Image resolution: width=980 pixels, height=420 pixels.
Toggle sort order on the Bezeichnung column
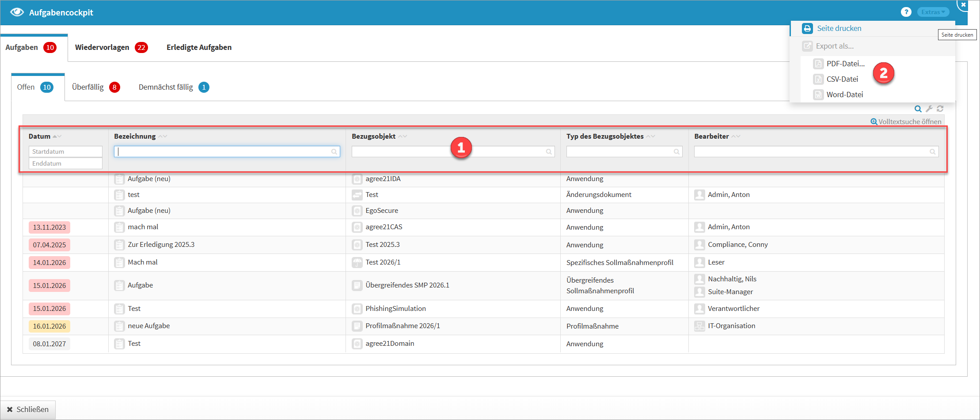click(163, 136)
